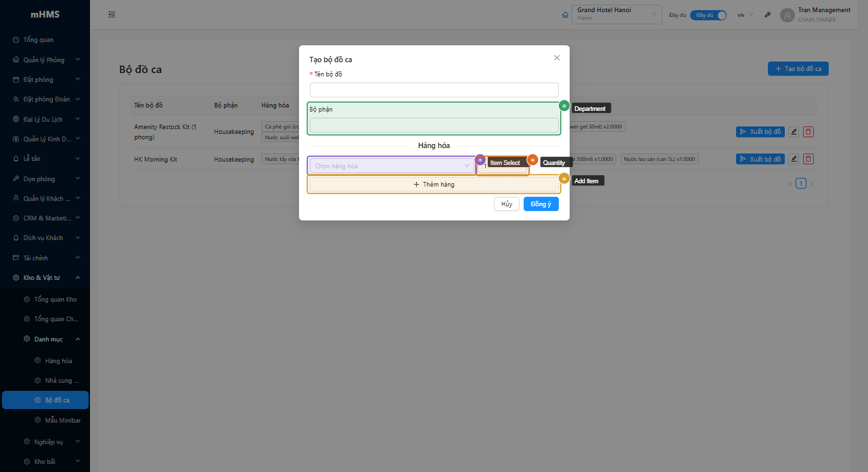The image size is (868, 472).
Task: Toggle the Đầy đủ switch in header
Action: click(708, 15)
